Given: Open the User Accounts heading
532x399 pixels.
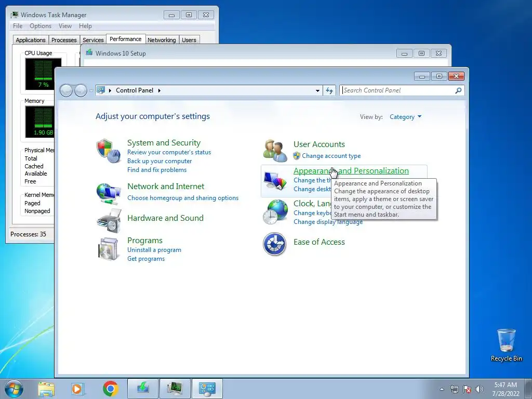Looking at the screenshot, I should pyautogui.click(x=319, y=144).
